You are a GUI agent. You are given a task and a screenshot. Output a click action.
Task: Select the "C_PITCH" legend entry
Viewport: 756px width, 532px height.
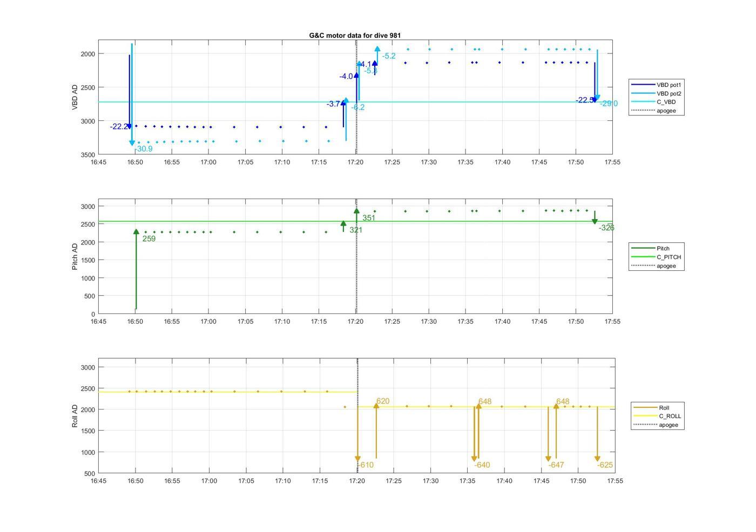click(656, 257)
